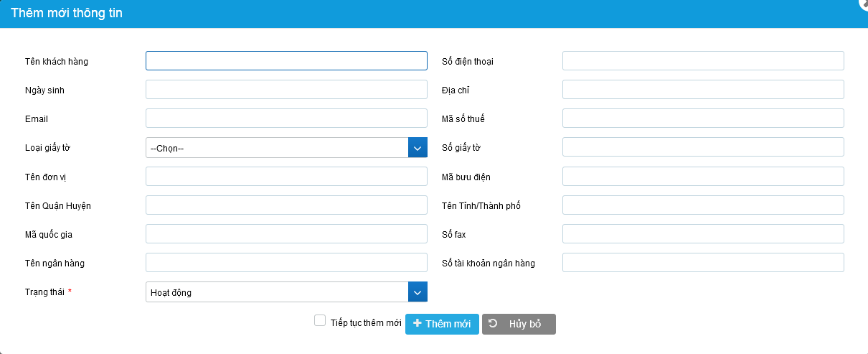Click the Số giấy tờ input field
Viewport: 868px width, 354px height.
tap(703, 147)
